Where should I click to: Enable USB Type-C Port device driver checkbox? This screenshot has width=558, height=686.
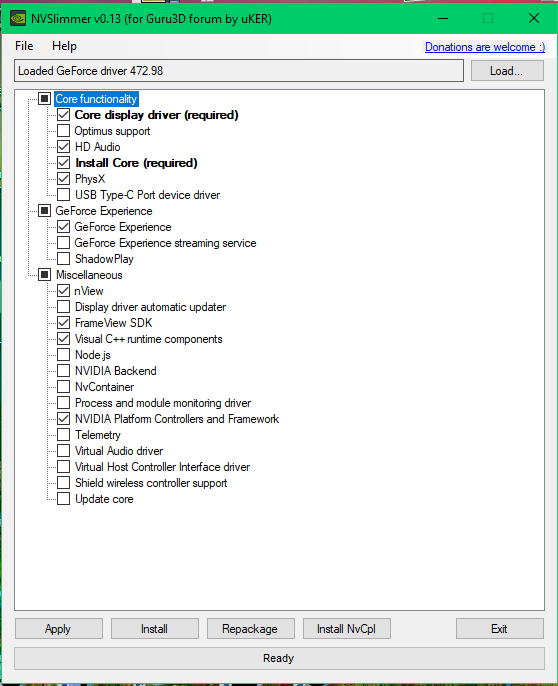pos(63,195)
